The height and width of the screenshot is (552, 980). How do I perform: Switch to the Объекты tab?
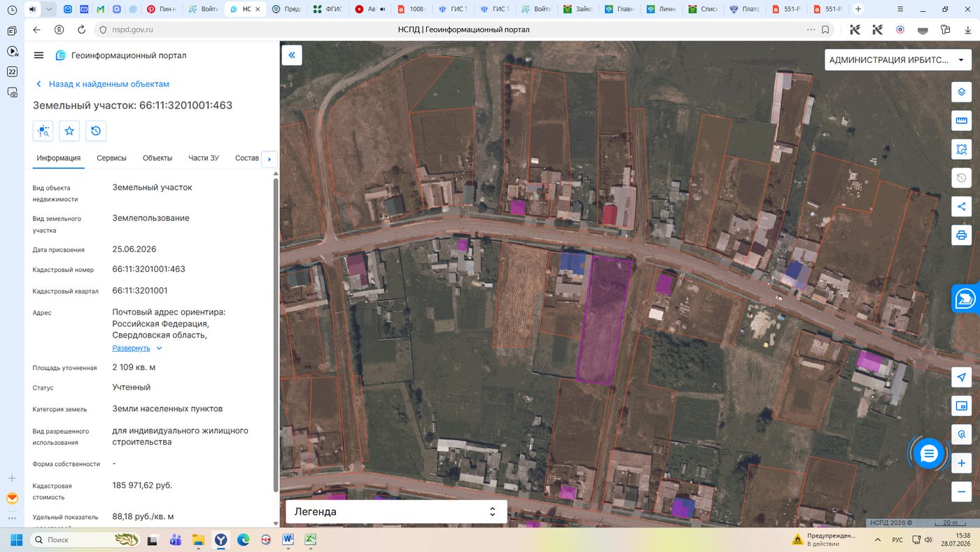(x=157, y=158)
